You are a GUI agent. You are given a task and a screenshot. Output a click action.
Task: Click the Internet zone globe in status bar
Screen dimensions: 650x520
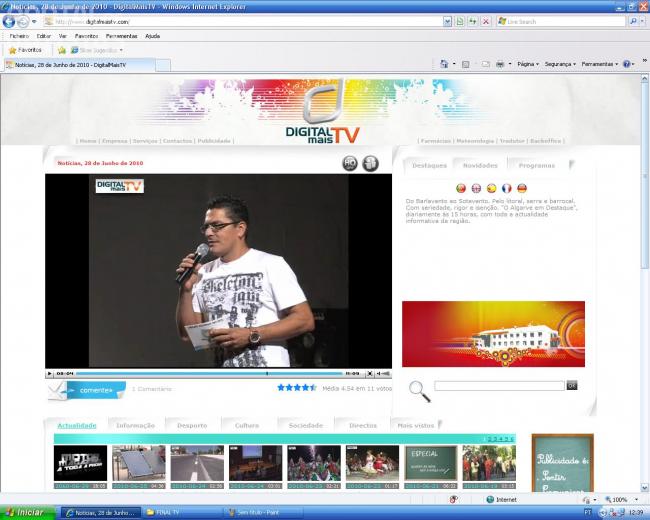click(490, 499)
